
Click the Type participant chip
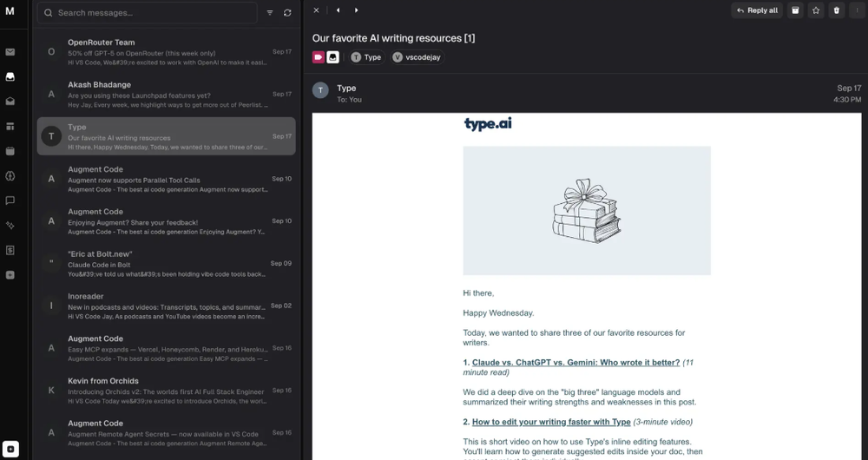[x=366, y=57]
